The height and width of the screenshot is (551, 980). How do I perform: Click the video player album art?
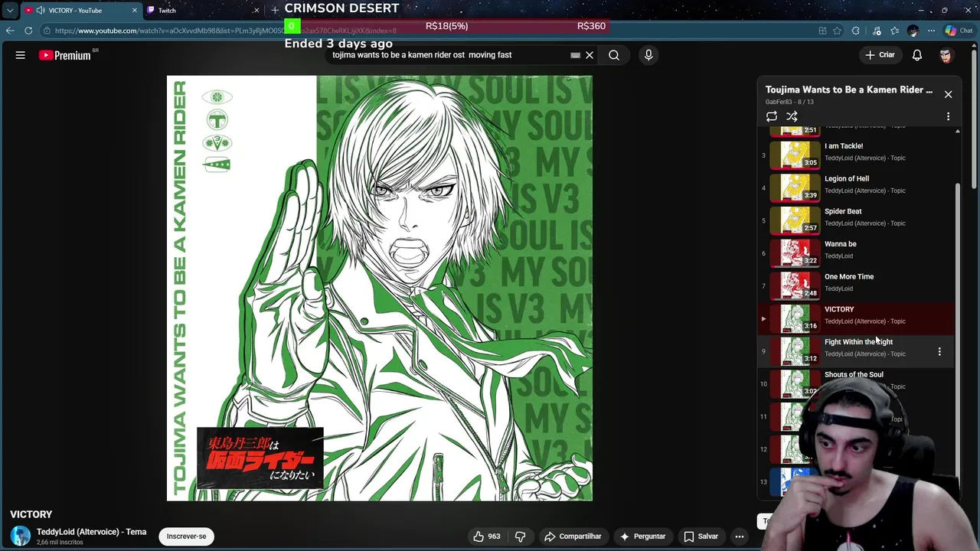380,288
